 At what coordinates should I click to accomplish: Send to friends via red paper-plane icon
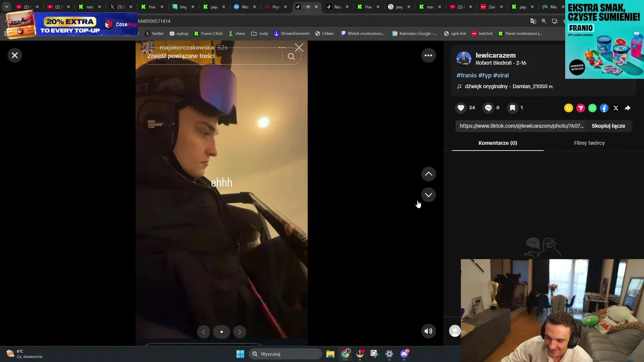[581, 108]
